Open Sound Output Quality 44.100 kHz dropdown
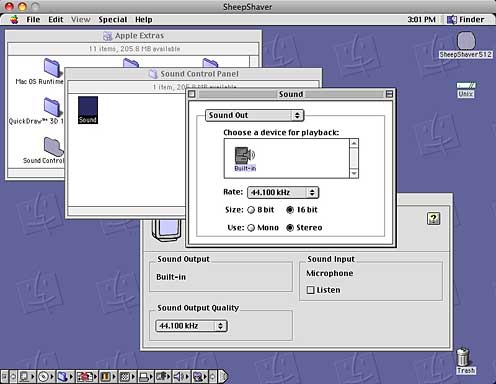 [191, 326]
